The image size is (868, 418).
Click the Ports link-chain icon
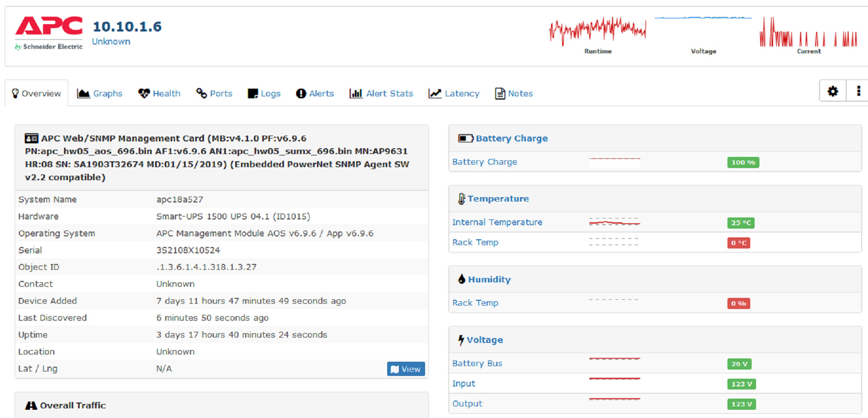coord(202,93)
